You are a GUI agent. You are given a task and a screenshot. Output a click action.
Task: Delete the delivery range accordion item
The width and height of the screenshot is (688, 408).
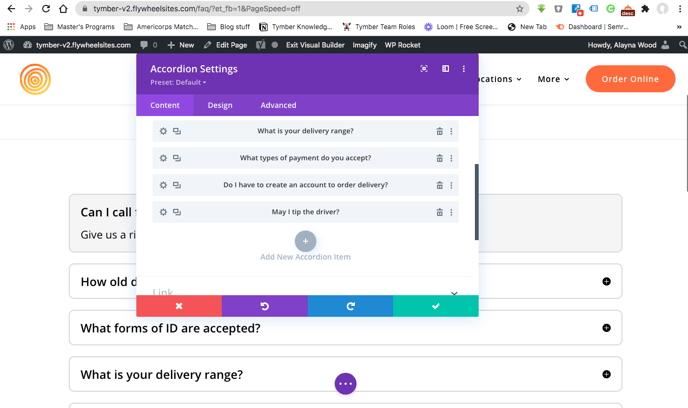click(439, 131)
